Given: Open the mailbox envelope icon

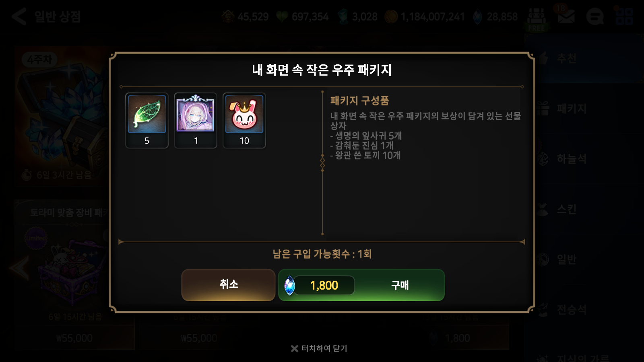Looking at the screenshot, I should click(x=566, y=17).
